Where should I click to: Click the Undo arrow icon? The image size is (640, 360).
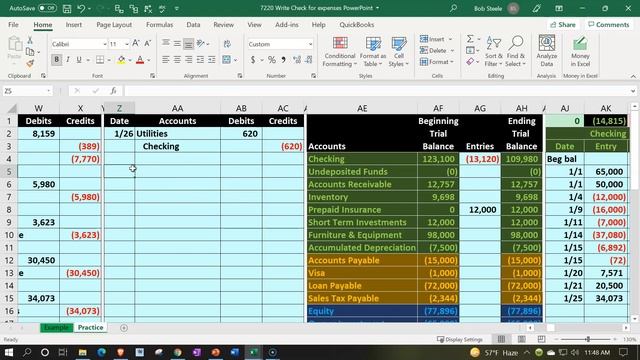coord(81,9)
